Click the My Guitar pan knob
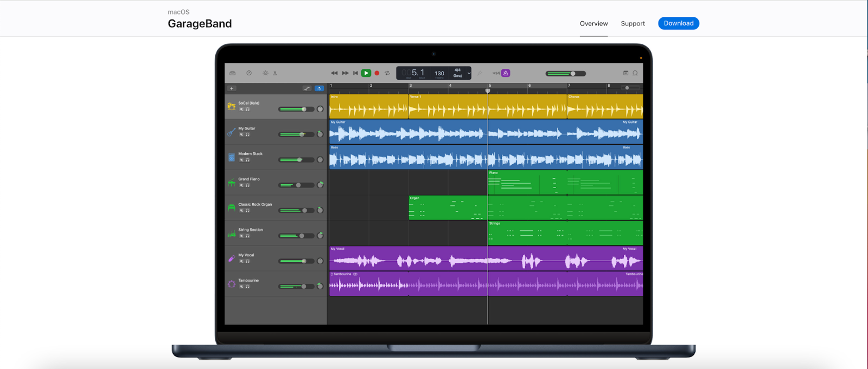 320,134
